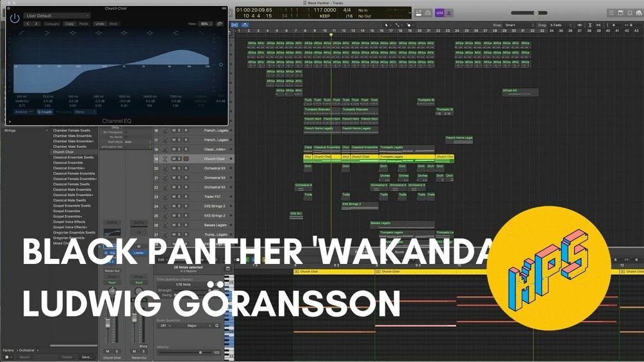Open the View size percentage dropdown
Screen dimensions: 644x362
click(206, 24)
